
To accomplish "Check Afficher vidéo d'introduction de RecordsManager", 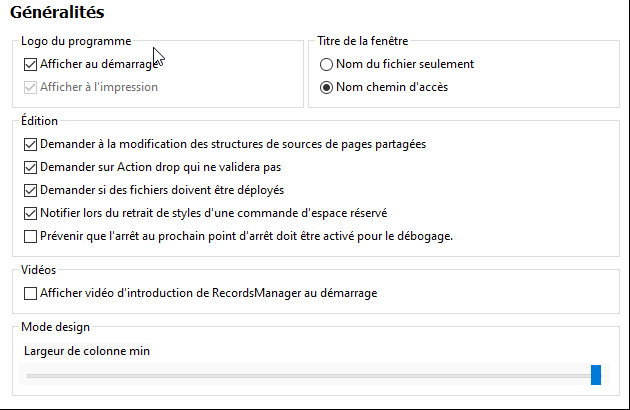I will tap(30, 293).
